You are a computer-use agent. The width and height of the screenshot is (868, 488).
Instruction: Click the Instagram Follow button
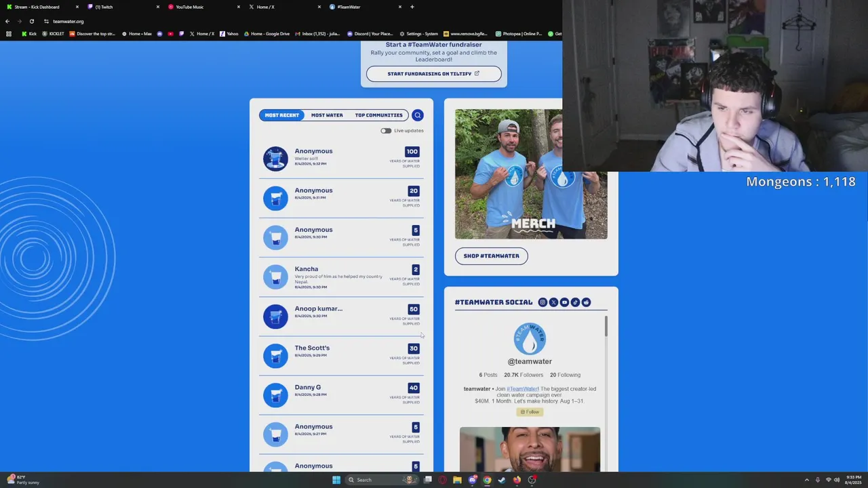[530, 412]
